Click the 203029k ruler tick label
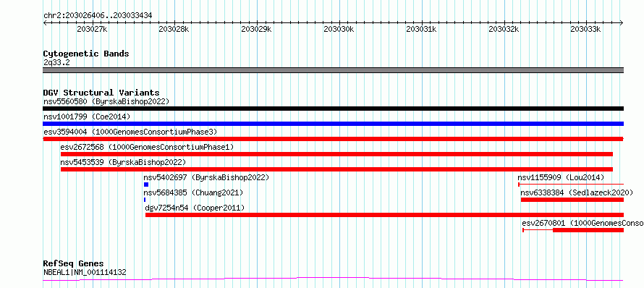Image resolution: width=644 pixels, height=288 pixels. pyautogui.click(x=257, y=29)
